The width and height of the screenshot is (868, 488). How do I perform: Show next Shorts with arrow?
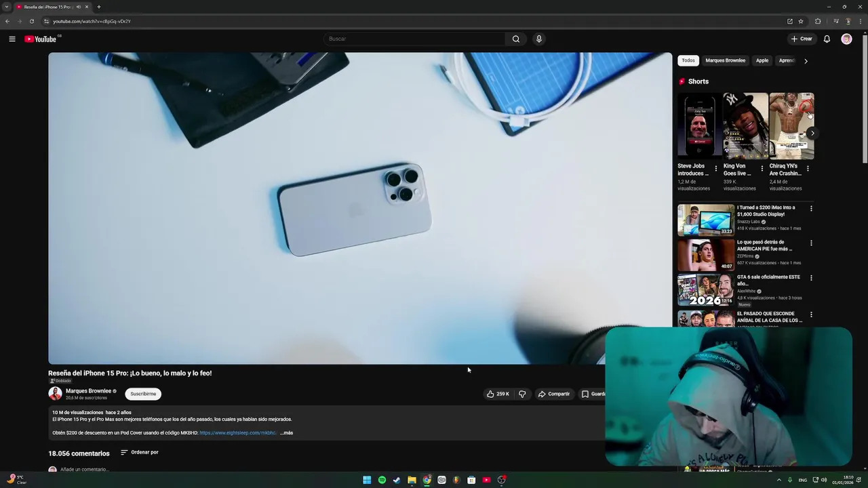pyautogui.click(x=812, y=133)
